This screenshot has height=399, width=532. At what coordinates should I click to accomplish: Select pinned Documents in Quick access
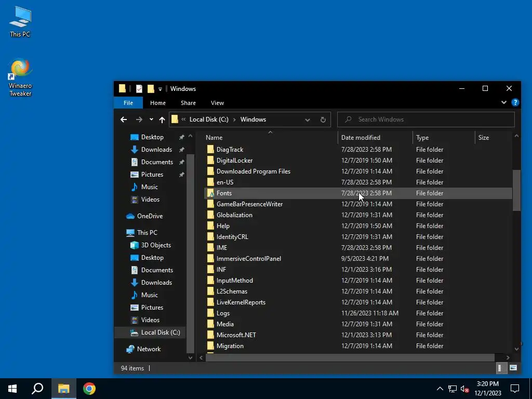157,162
